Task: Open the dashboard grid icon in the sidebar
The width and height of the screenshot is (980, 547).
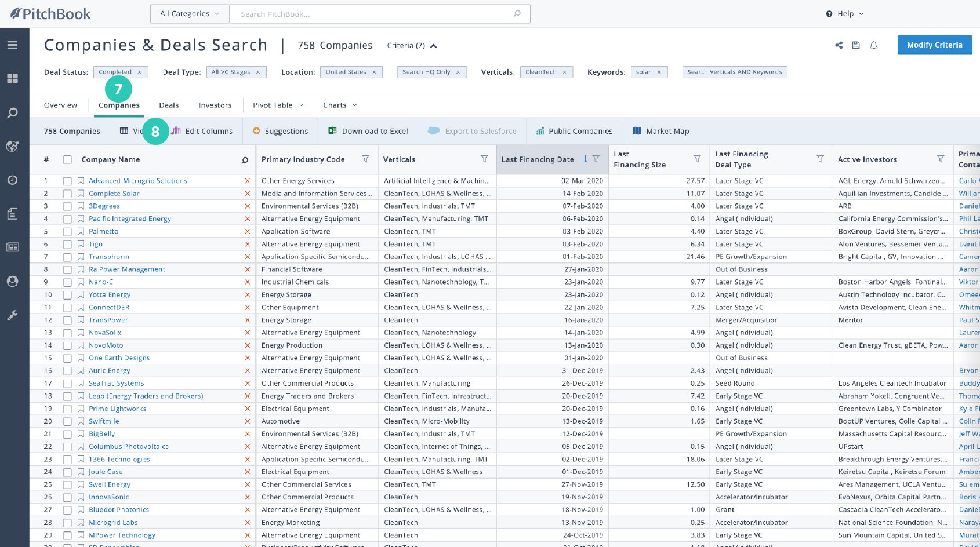Action: [x=12, y=78]
